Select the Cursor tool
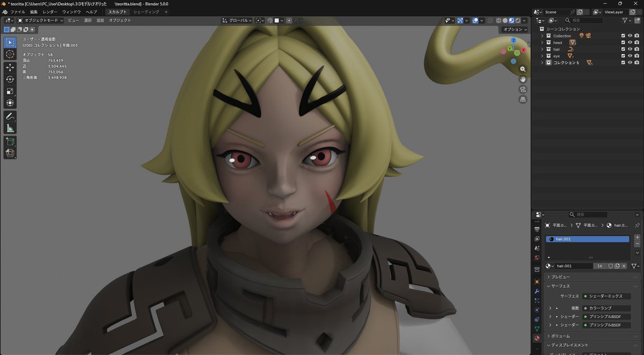The height and width of the screenshot is (355, 644). 10,54
